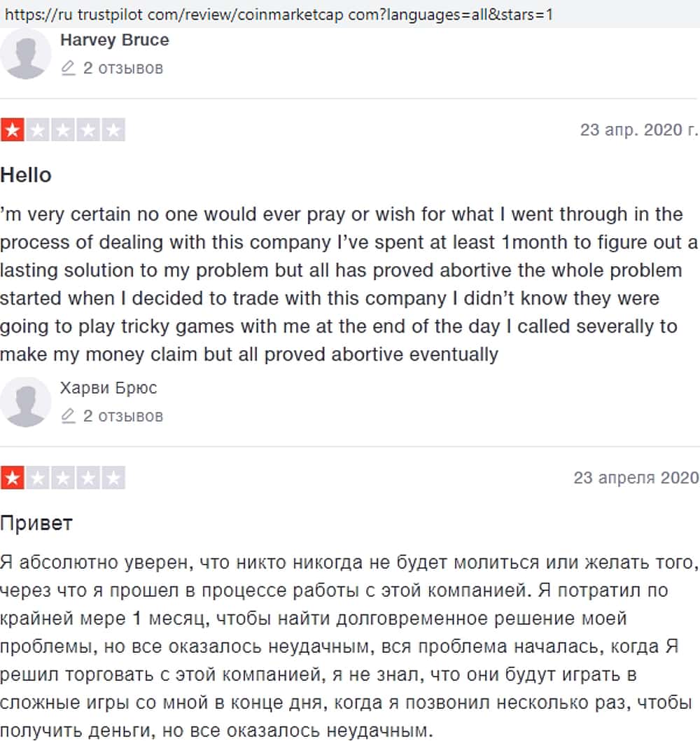Image resolution: width=700 pixels, height=741 pixels.
Task: Open the review titled Привет
Action: coord(36,522)
